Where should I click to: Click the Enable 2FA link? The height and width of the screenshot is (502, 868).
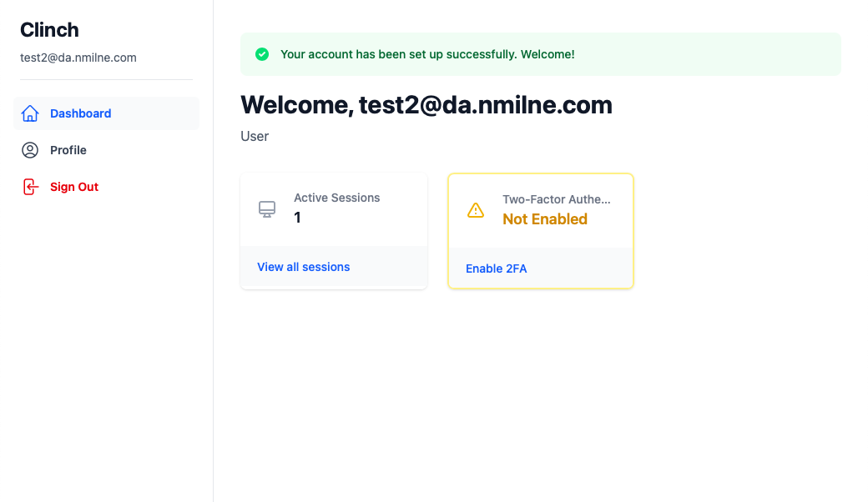coord(497,269)
